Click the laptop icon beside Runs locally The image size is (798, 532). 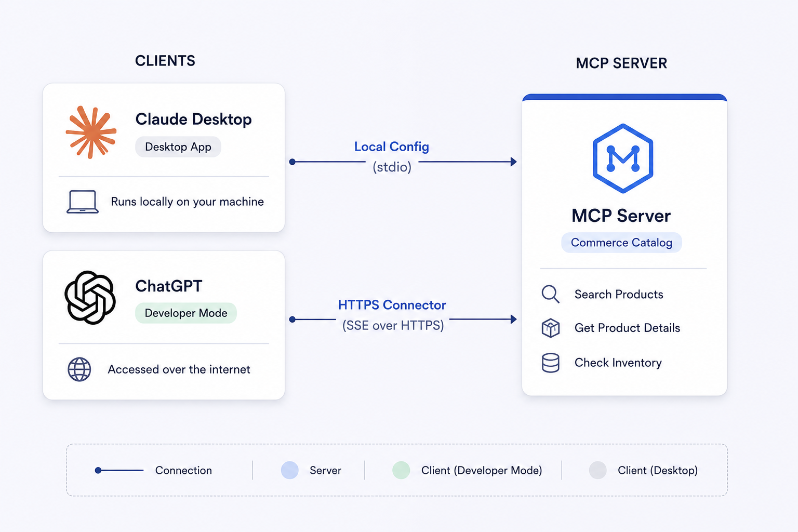(x=83, y=202)
